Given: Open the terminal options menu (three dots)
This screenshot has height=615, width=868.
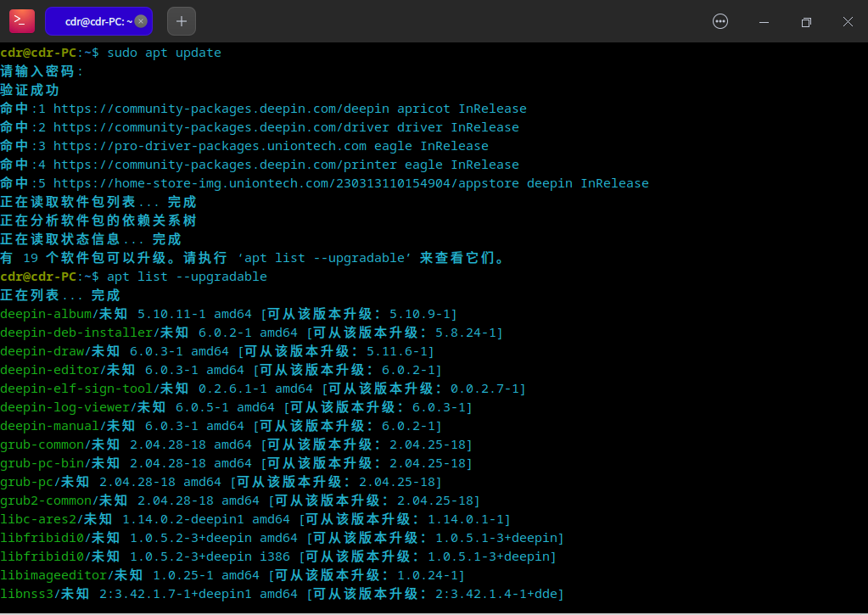Looking at the screenshot, I should pos(720,21).
